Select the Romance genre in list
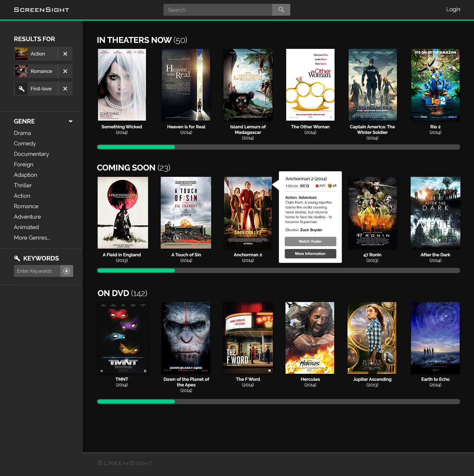Image resolution: width=474 pixels, height=476 pixels. click(x=26, y=206)
